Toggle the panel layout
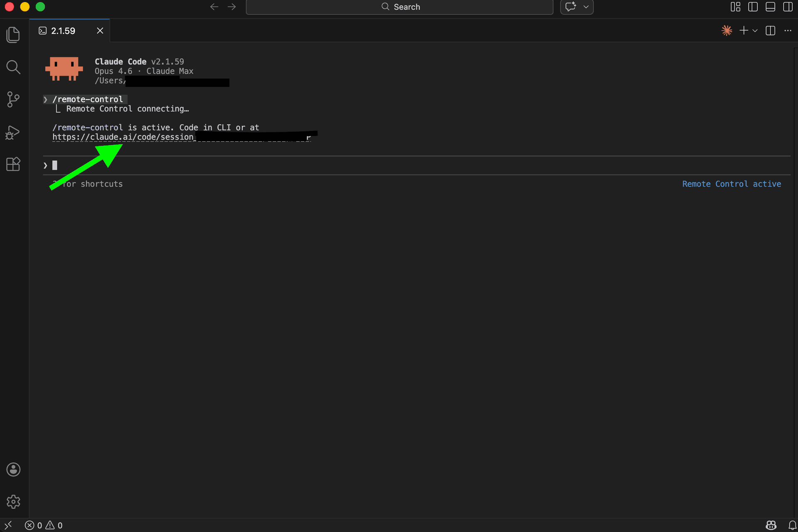Viewport: 798px width, 532px height. pyautogui.click(x=771, y=7)
